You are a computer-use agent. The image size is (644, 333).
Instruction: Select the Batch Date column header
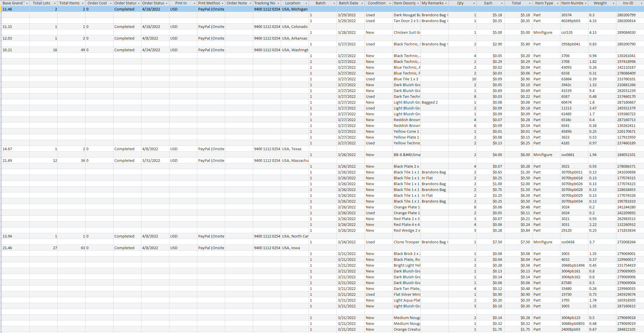point(348,3)
